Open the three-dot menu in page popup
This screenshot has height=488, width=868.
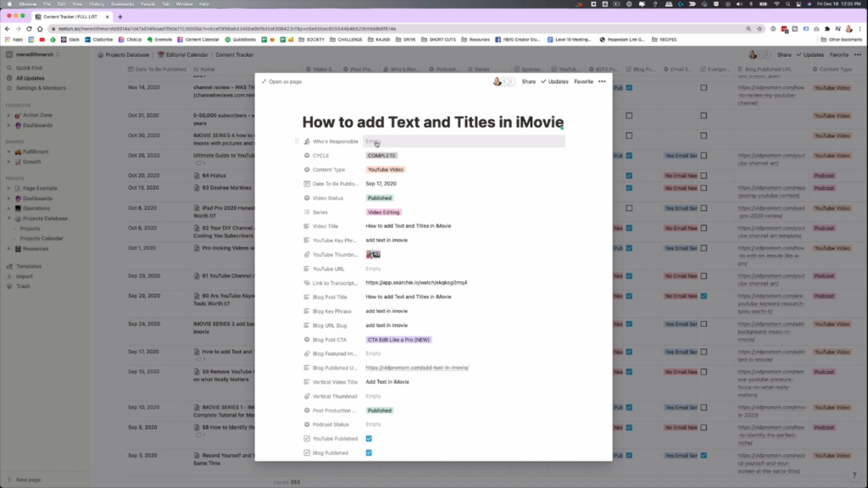coord(603,81)
